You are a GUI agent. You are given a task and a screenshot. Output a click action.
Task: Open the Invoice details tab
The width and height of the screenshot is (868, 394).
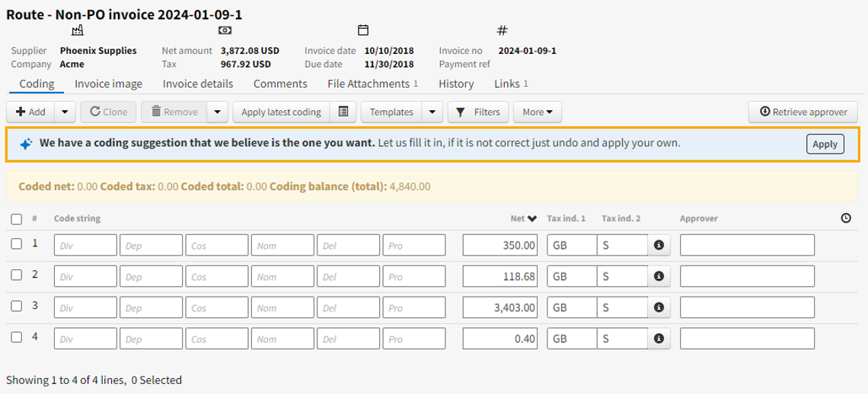[198, 84]
